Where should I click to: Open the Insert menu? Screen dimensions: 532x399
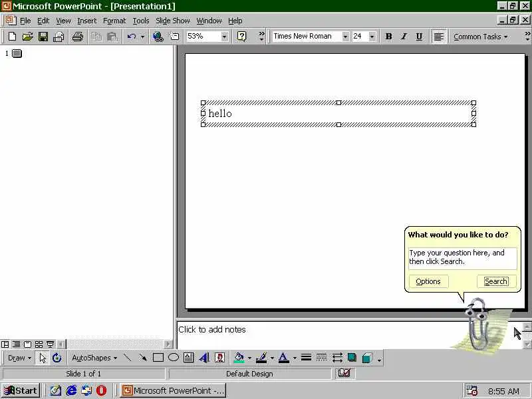(87, 21)
